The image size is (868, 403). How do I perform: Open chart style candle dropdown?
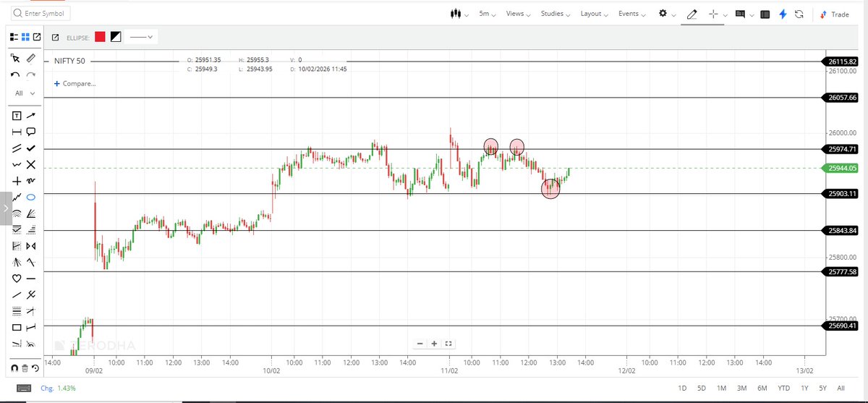[x=459, y=14]
